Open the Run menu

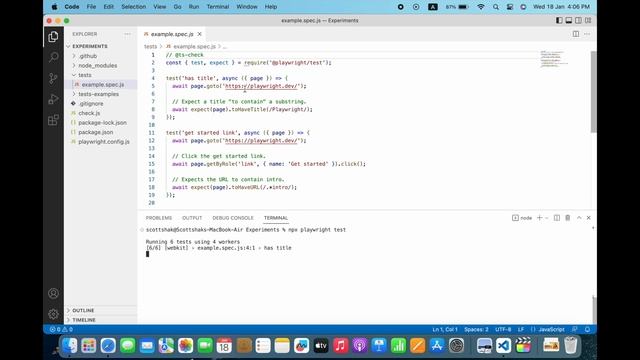[194, 7]
